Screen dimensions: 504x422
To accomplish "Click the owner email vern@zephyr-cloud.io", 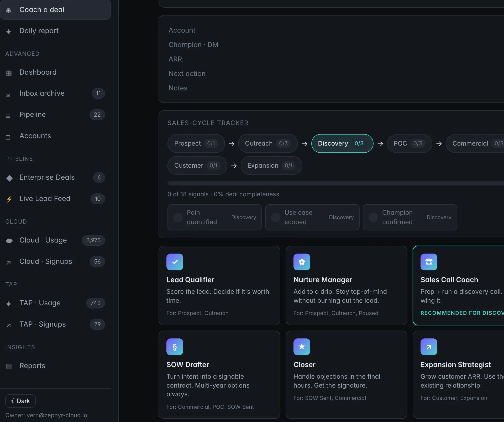I will click(x=57, y=415).
